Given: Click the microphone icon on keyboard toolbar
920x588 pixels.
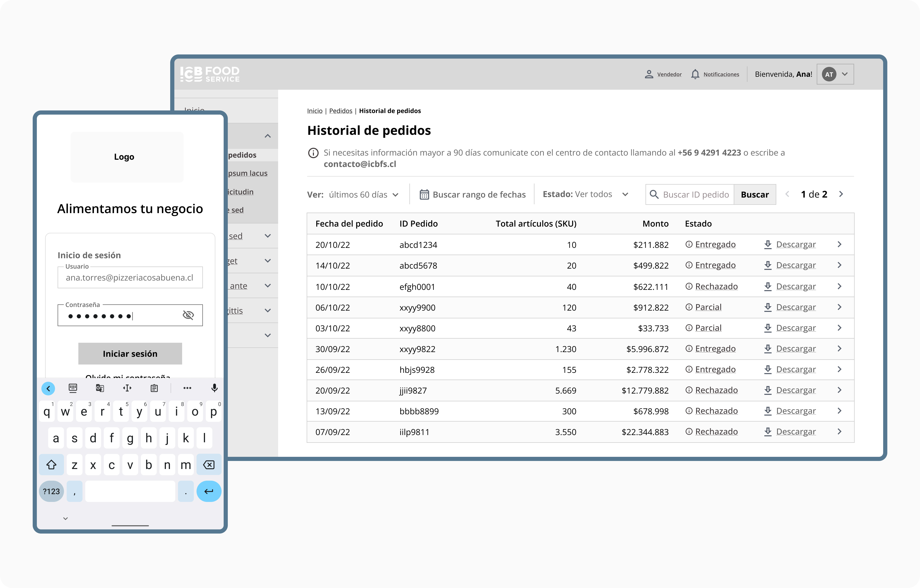Looking at the screenshot, I should [214, 388].
